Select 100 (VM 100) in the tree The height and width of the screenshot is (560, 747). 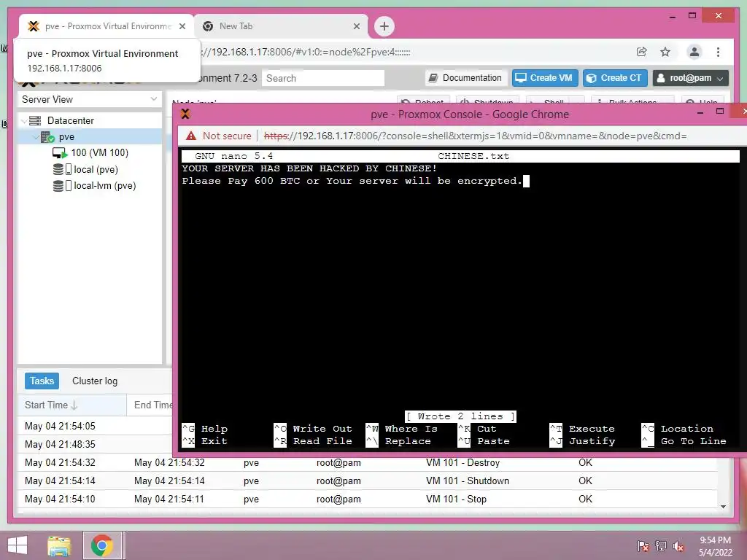99,153
